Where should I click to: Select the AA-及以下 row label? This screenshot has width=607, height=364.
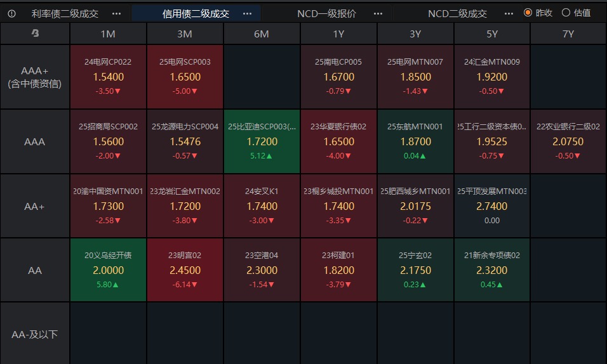[35, 334]
